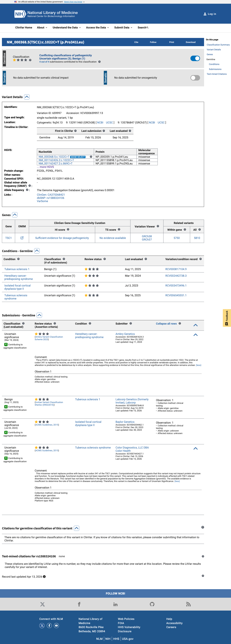Open dbSNP rs1588324106 link
Image resolution: width=231 pixels, height=644 pixels.
tap(50, 198)
